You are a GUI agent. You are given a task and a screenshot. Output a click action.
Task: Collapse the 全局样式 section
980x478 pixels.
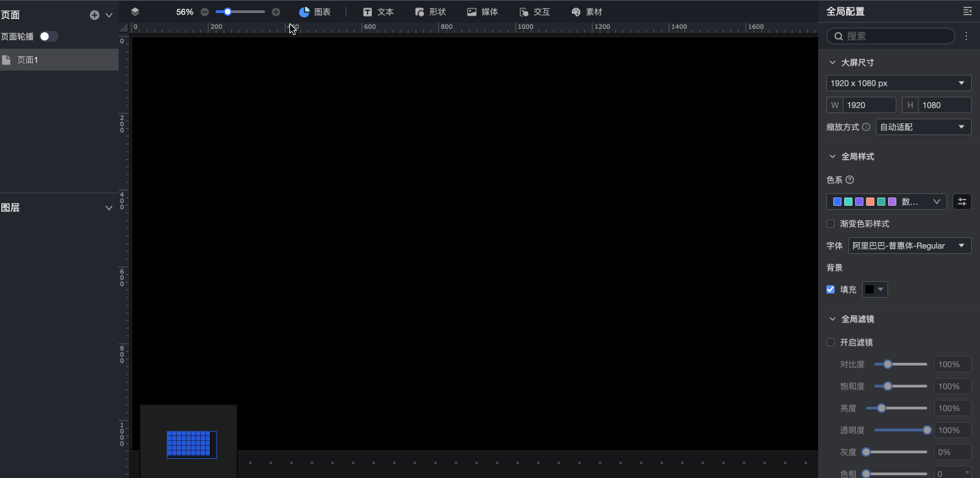pyautogui.click(x=833, y=156)
